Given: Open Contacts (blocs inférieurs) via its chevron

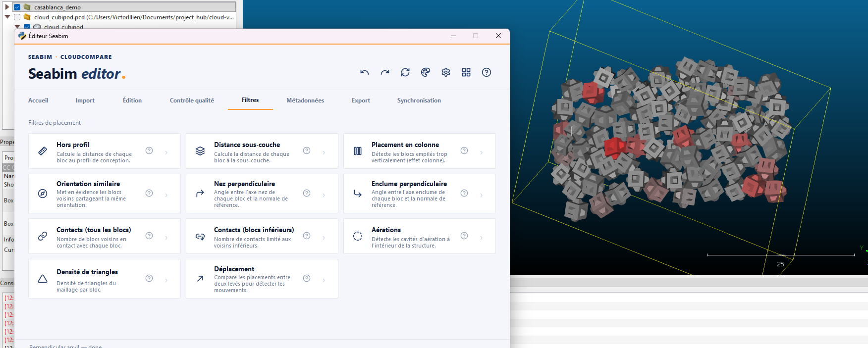Looking at the screenshot, I should (x=324, y=238).
